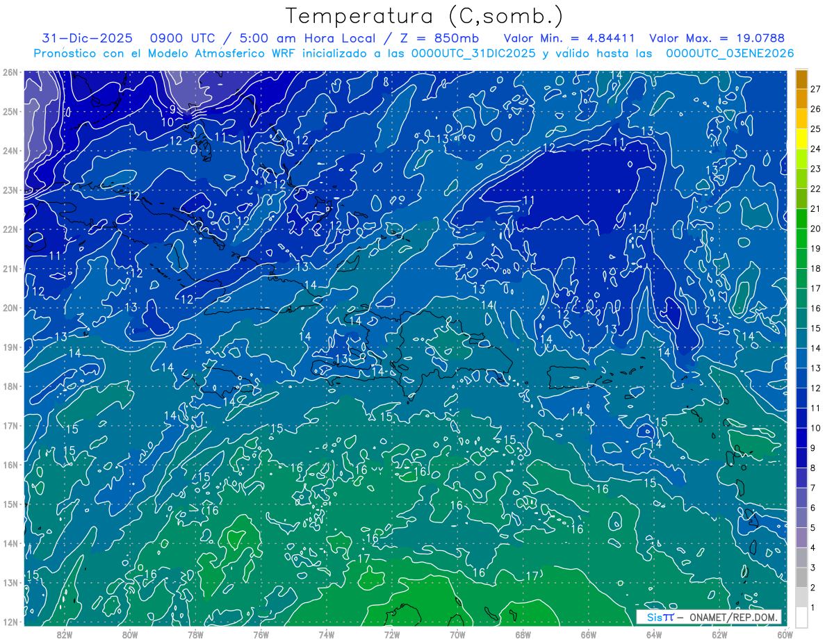Click the SisTT ONAMET/REP.DOM. logo box
The image size is (834, 644).
[709, 617]
